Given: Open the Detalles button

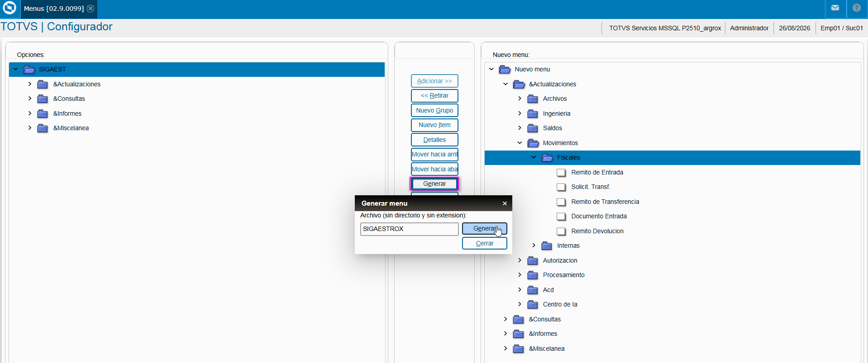Looking at the screenshot, I should pos(434,140).
